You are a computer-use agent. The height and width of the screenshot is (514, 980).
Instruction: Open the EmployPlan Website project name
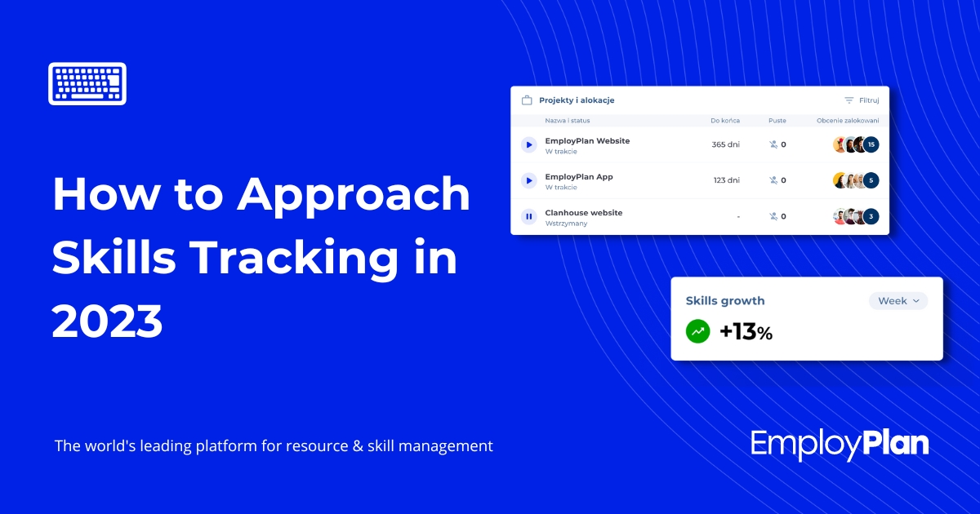[x=587, y=140]
